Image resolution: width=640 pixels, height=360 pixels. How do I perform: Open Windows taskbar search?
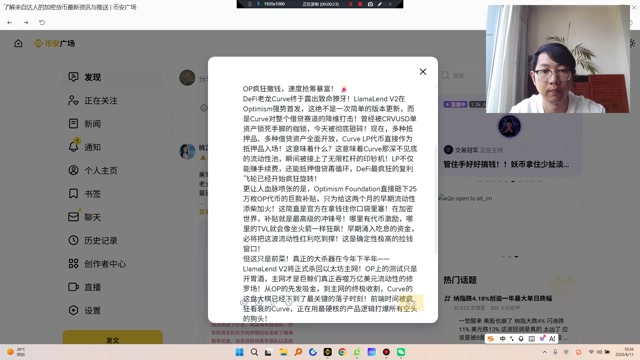[x=254, y=352]
